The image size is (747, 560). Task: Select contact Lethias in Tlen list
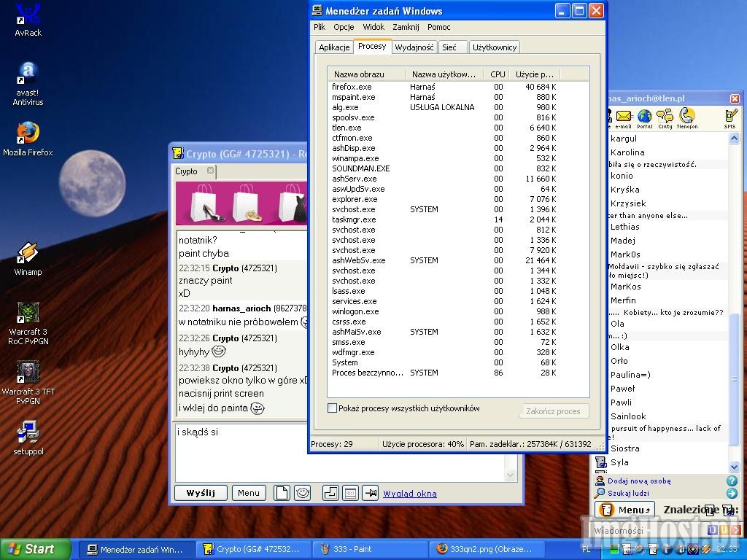click(x=624, y=227)
